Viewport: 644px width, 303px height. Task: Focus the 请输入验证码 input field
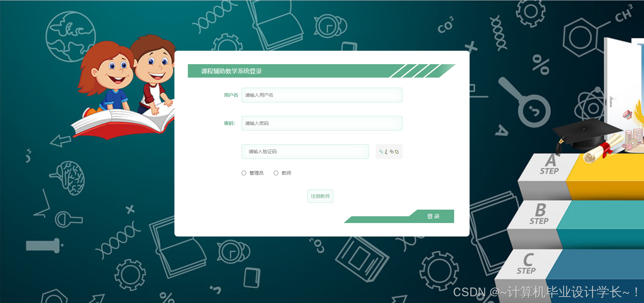[x=305, y=151]
